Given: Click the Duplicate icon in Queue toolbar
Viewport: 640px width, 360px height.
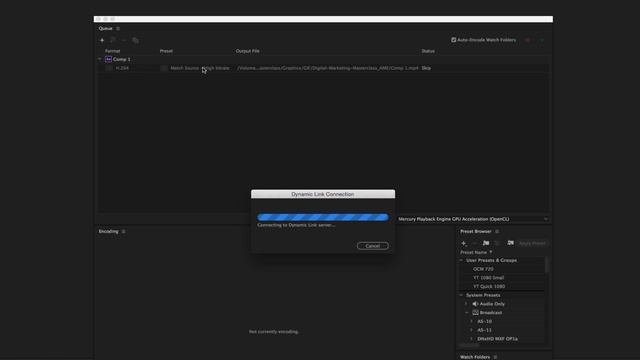Looking at the screenshot, I should (x=136, y=40).
